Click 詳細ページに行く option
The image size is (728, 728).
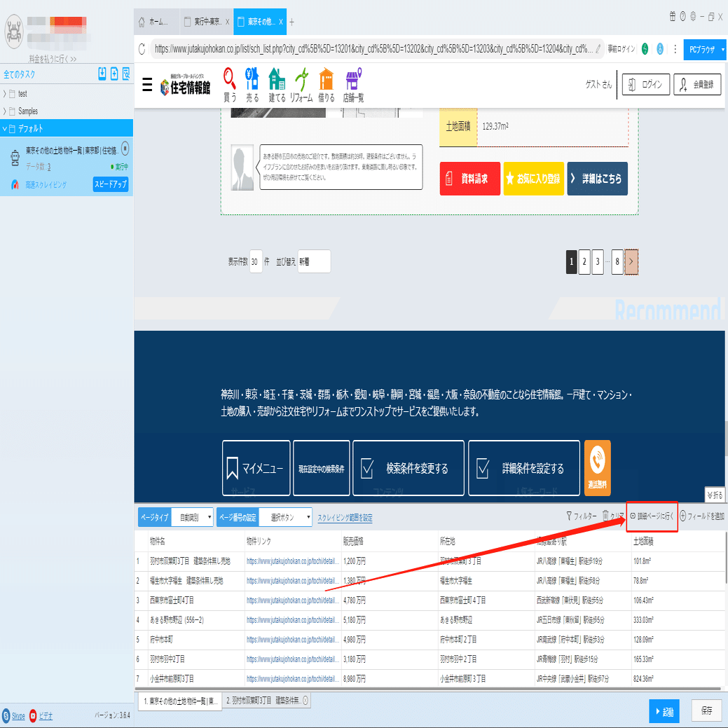(652, 516)
